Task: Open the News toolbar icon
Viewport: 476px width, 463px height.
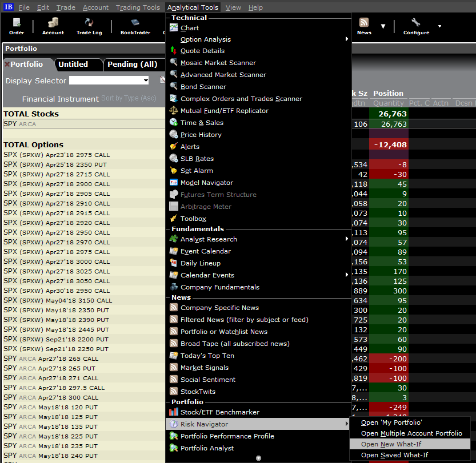Action: click(364, 26)
